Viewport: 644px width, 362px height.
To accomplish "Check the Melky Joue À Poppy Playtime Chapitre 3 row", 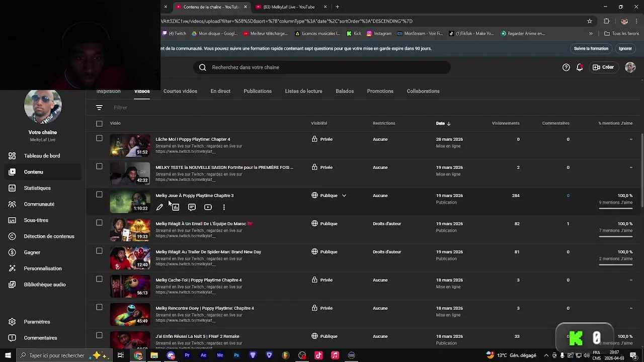I will pos(99,195).
